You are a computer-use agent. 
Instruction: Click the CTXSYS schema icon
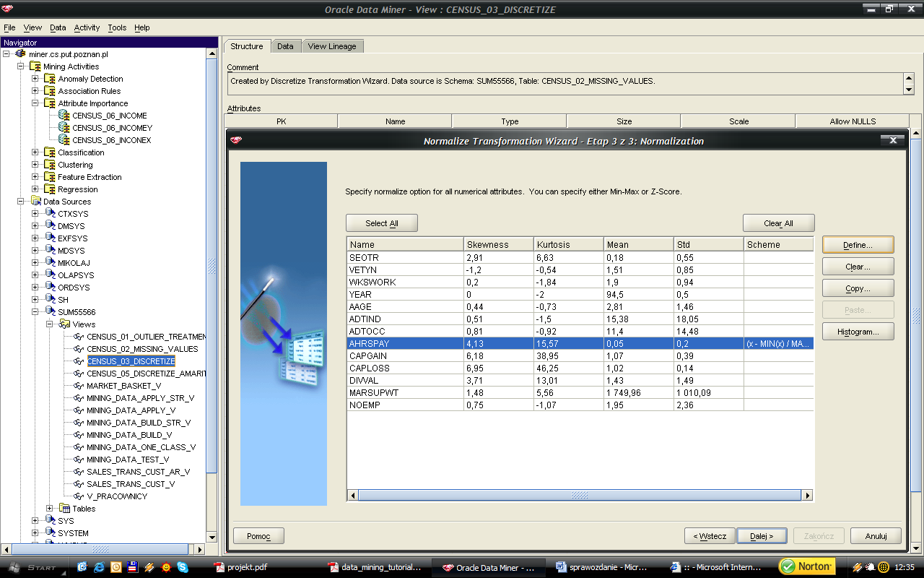coord(50,214)
